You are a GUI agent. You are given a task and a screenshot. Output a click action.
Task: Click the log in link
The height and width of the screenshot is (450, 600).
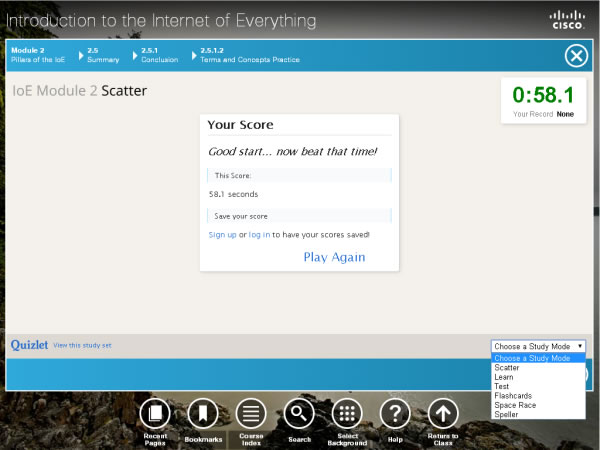tap(259, 234)
